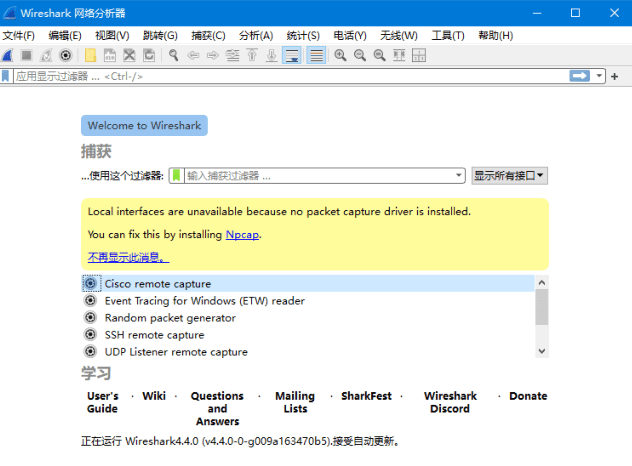Screen dimensions: 632x466
Task: Click zoom in icon in toolbar
Action: click(341, 55)
